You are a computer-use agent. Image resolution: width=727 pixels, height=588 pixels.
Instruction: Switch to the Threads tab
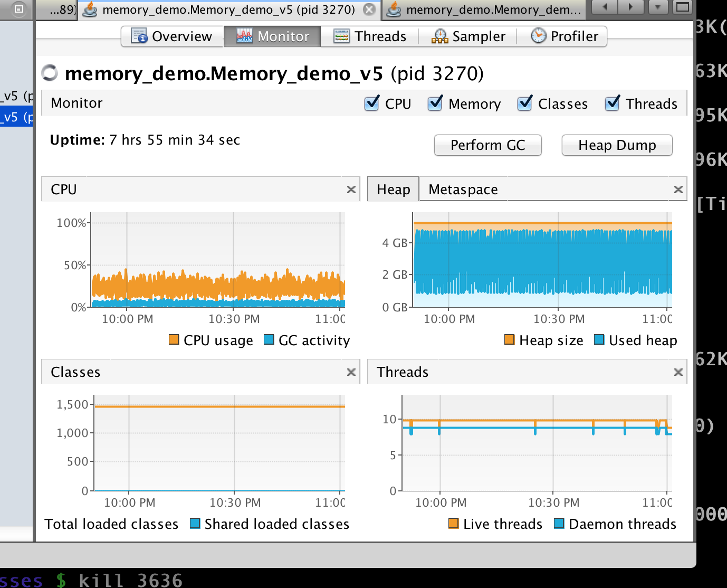(x=369, y=36)
